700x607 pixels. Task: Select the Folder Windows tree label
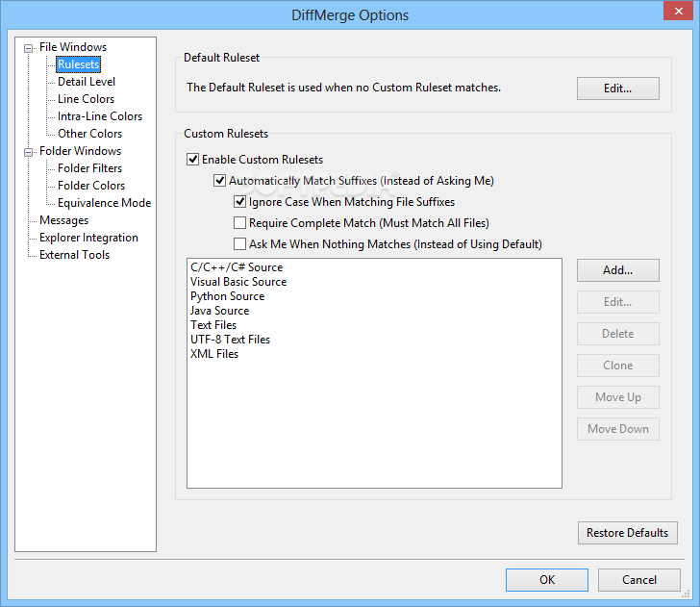tap(80, 151)
